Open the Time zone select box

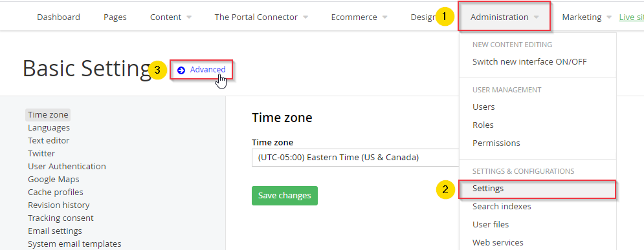(355, 158)
